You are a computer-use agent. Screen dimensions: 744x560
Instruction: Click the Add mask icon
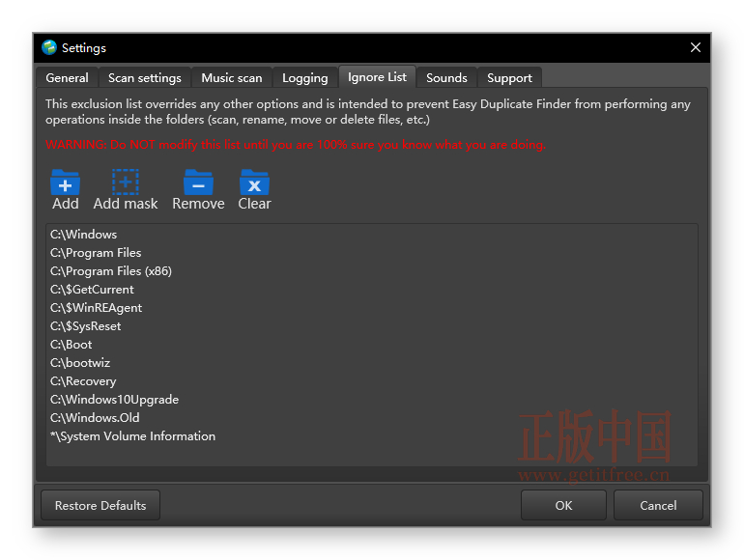(126, 182)
